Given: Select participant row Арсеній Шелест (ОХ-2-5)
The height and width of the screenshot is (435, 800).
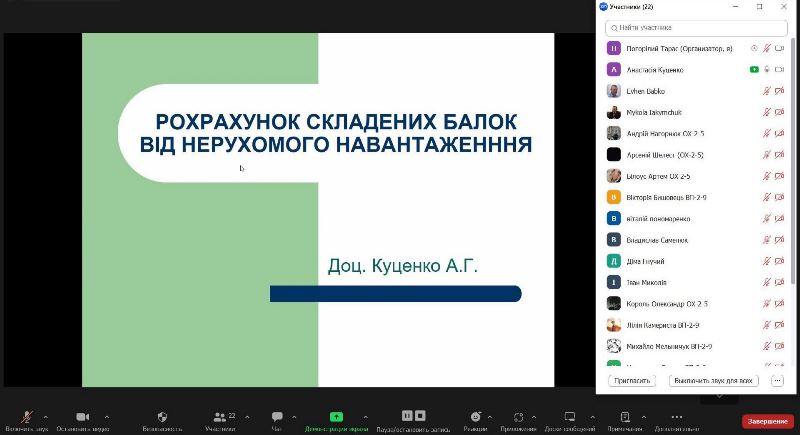Looking at the screenshot, I should tap(695, 155).
